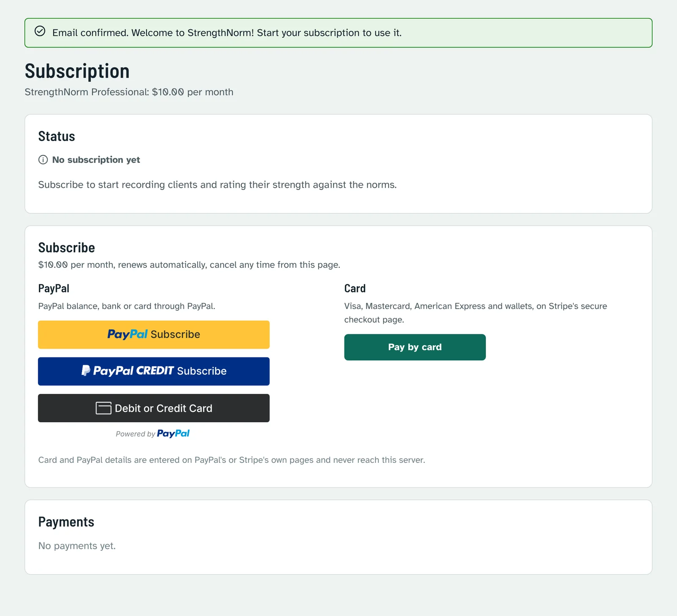Click the yellow PayPal Subscribe button

click(x=154, y=335)
